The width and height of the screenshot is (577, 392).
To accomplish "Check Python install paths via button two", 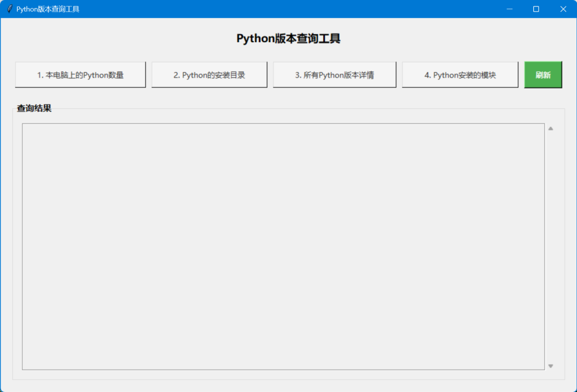I will (x=209, y=75).
